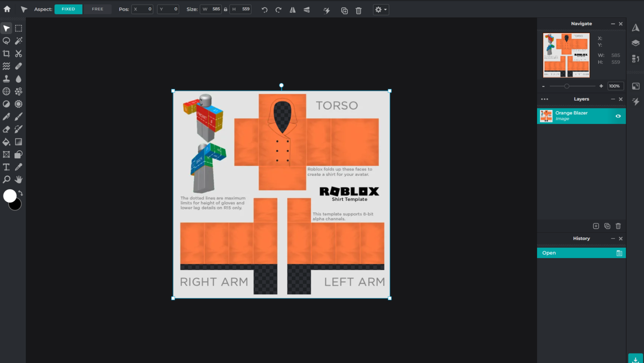
Task: Select the Crop tool
Action: coord(6,53)
